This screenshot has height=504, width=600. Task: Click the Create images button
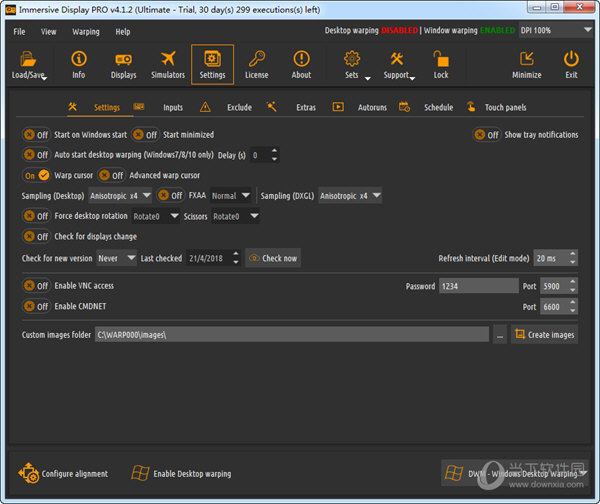(544, 334)
